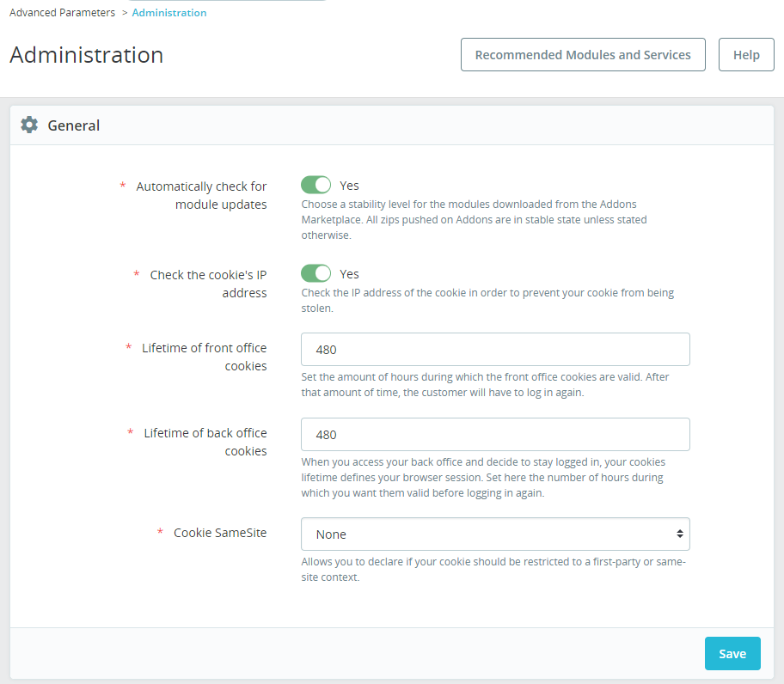This screenshot has width=784, height=684.
Task: Go to Advanced Parameters breadcrumb
Action: tap(62, 13)
